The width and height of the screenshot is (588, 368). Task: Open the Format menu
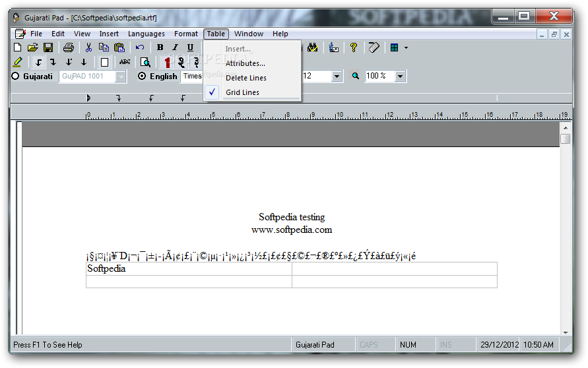coord(186,34)
